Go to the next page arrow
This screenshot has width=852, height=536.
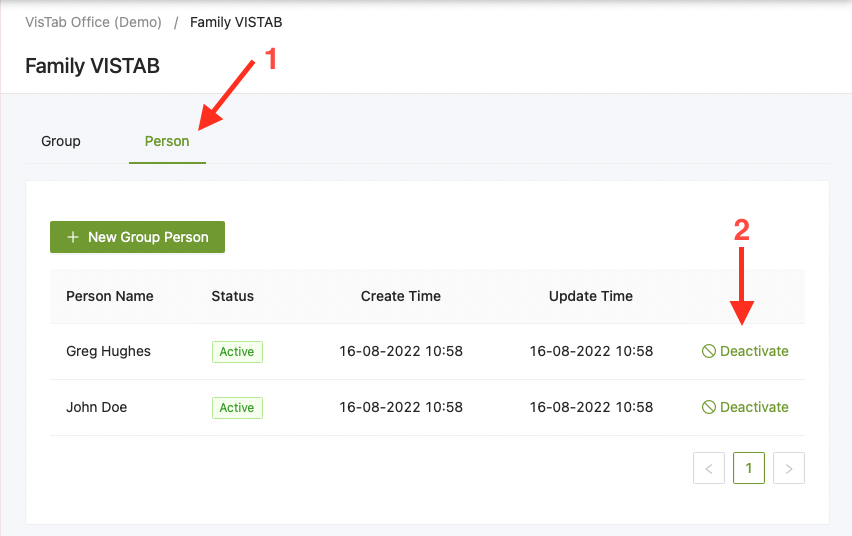(789, 468)
